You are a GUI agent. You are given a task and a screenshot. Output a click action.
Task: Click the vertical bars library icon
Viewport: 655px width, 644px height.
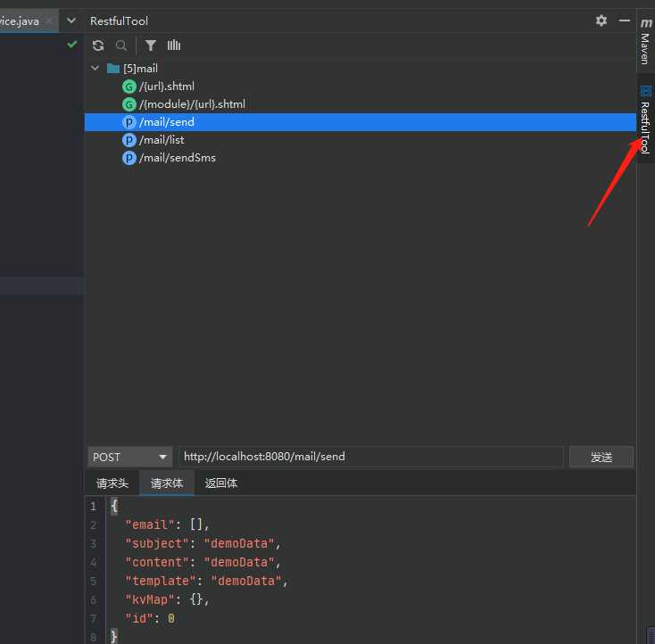click(x=174, y=45)
